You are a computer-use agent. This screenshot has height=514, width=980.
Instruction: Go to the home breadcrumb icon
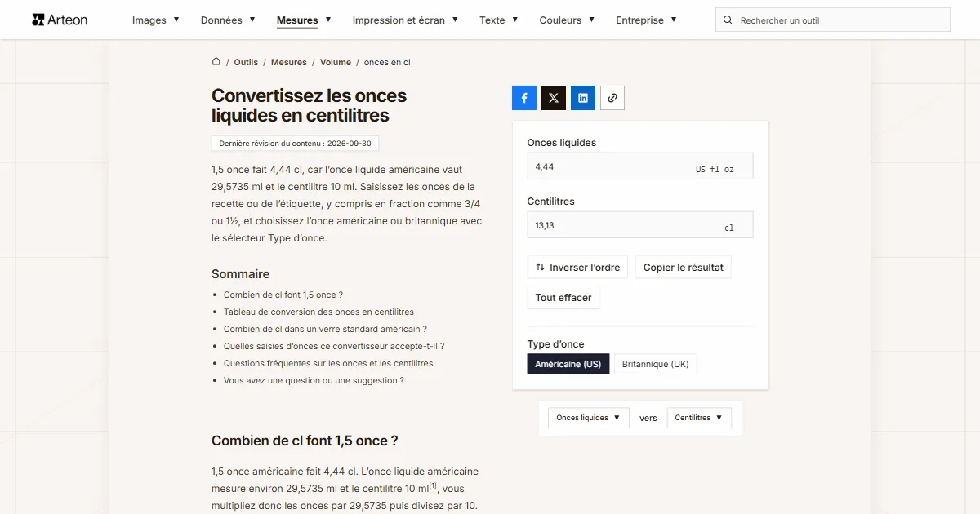tap(216, 61)
